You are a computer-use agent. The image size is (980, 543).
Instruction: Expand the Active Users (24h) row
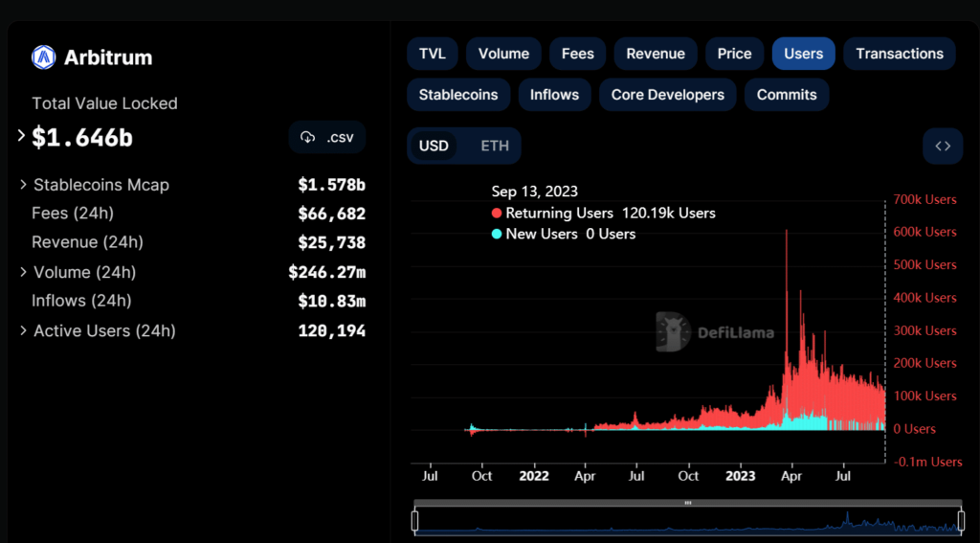23,331
